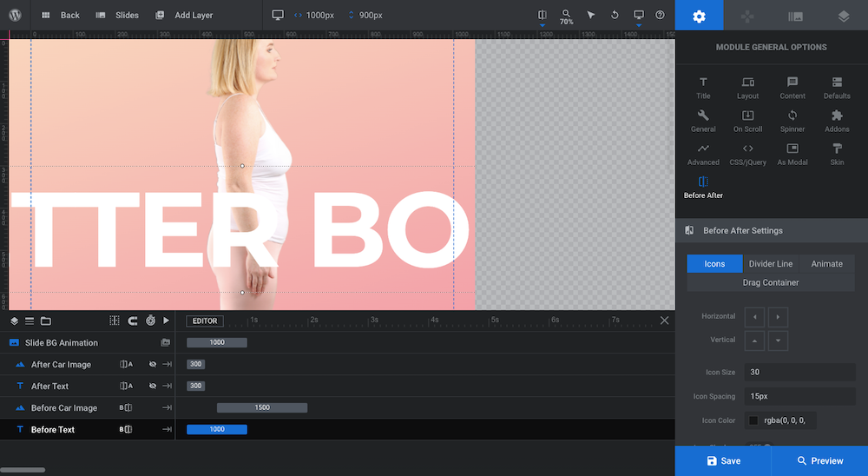The image size is (868, 476).
Task: Open the help question mark icon
Action: 660,15
